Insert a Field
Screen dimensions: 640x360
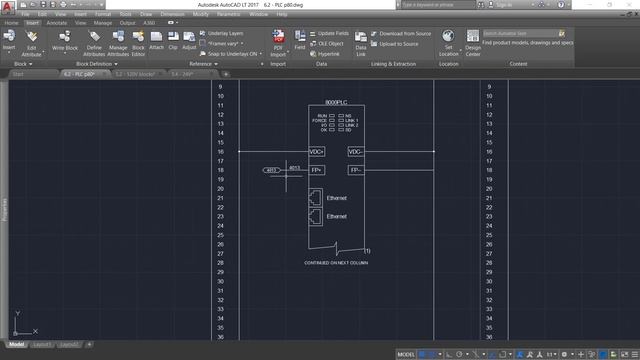point(300,40)
